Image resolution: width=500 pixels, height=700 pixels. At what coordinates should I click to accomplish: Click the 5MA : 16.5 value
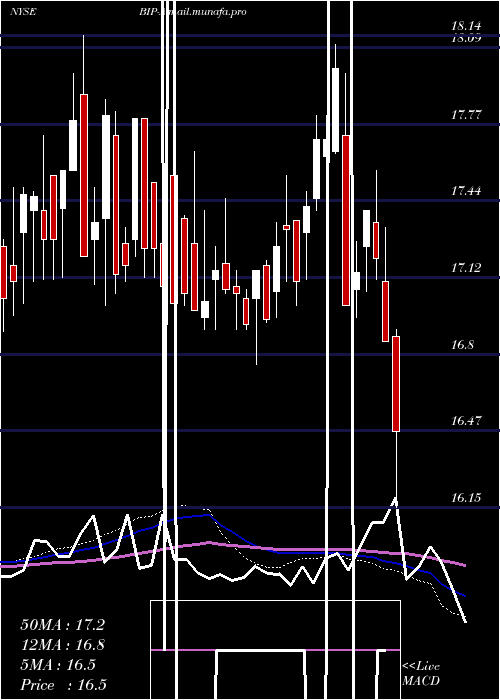pos(58,665)
